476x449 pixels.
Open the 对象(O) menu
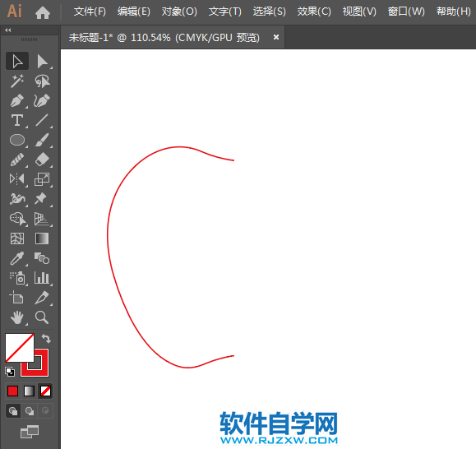(x=179, y=12)
